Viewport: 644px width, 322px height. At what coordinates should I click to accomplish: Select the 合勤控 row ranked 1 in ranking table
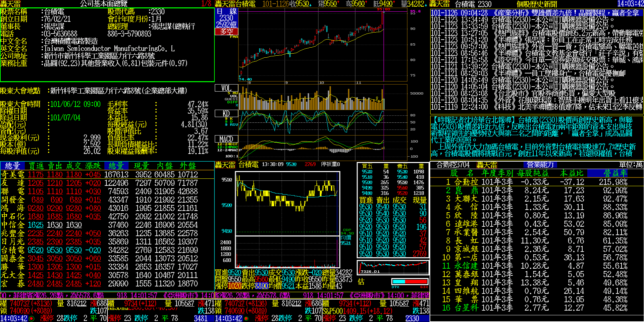[x=537, y=182]
